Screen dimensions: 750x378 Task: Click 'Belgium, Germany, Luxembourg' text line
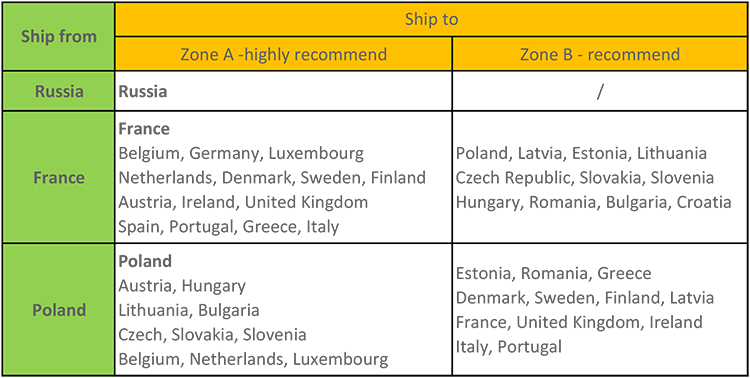point(241,154)
